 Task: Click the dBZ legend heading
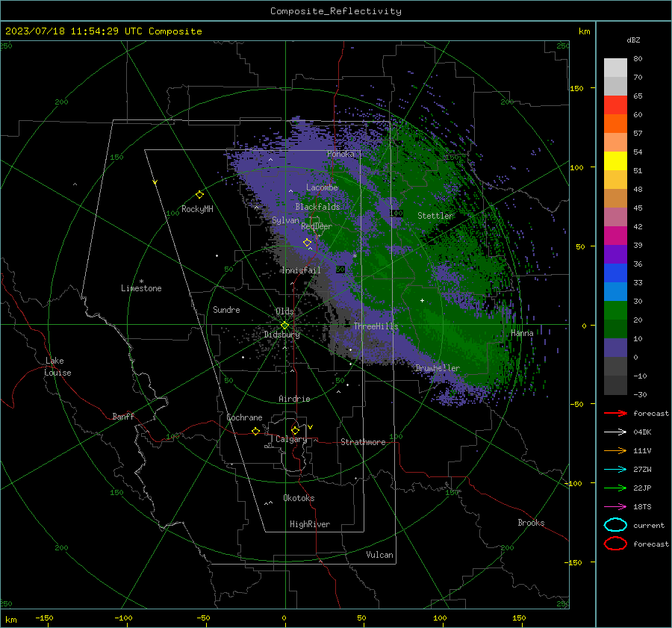coord(633,40)
